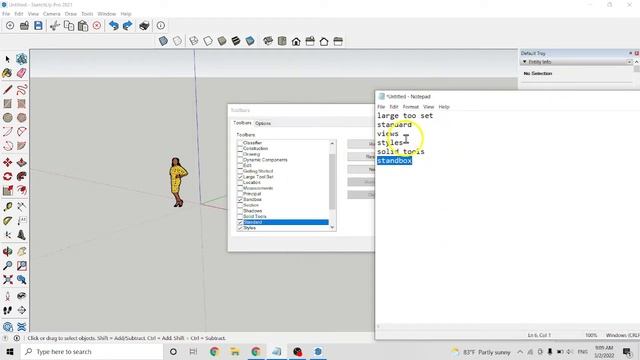
Task: Choose the pink Eraser tool
Action: tap(22, 73)
